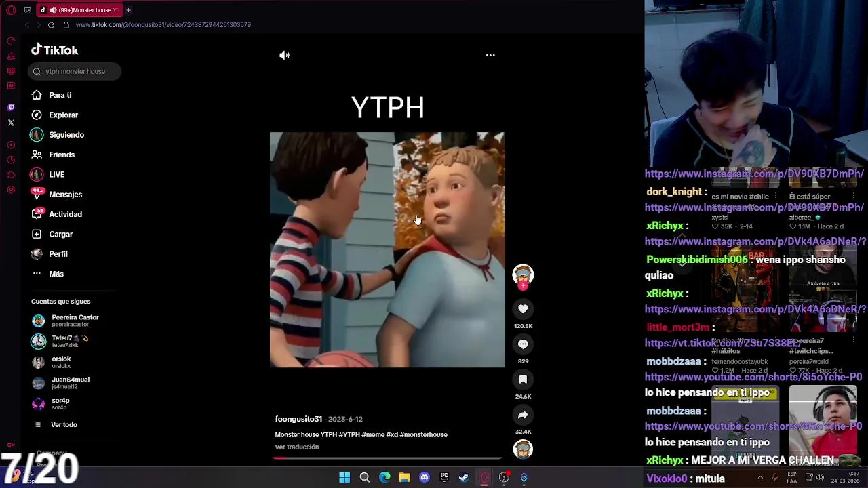Open X (Twitter) in Opera sidebar
This screenshot has height=488, width=868.
click(x=11, y=123)
